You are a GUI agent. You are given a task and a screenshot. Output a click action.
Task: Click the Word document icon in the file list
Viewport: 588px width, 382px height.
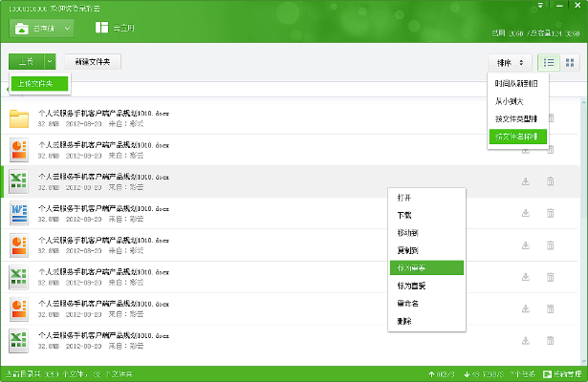19,213
